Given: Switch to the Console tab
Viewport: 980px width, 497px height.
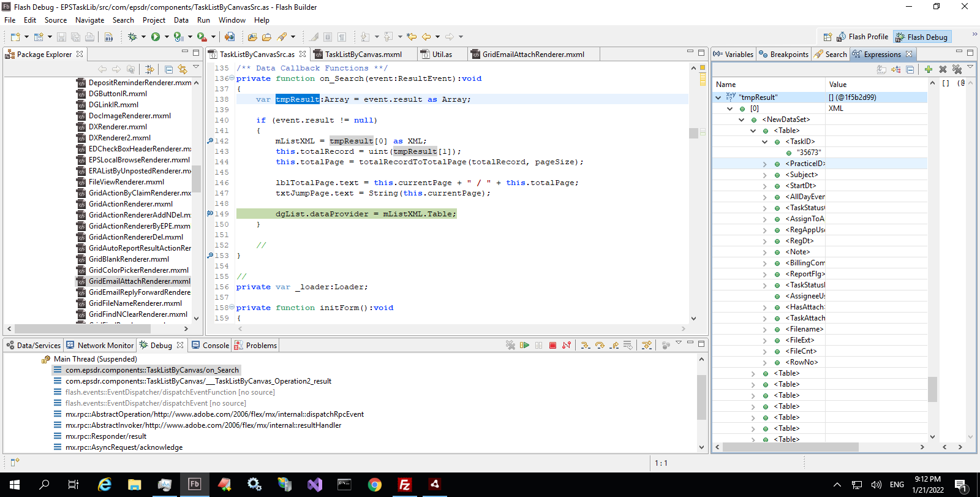Looking at the screenshot, I should (x=211, y=346).
